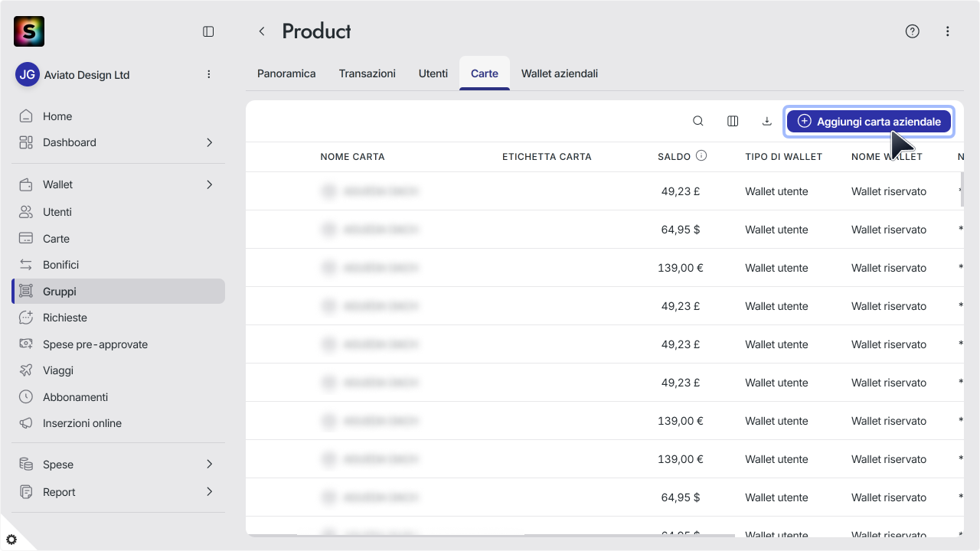
Task: Expand the Wallet submenu chevron
Action: pos(209,184)
